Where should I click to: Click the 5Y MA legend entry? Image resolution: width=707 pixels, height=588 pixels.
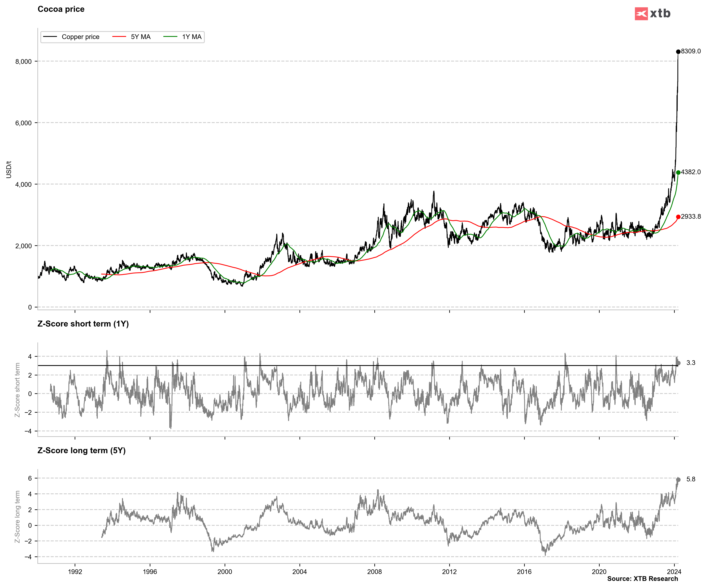coord(140,37)
